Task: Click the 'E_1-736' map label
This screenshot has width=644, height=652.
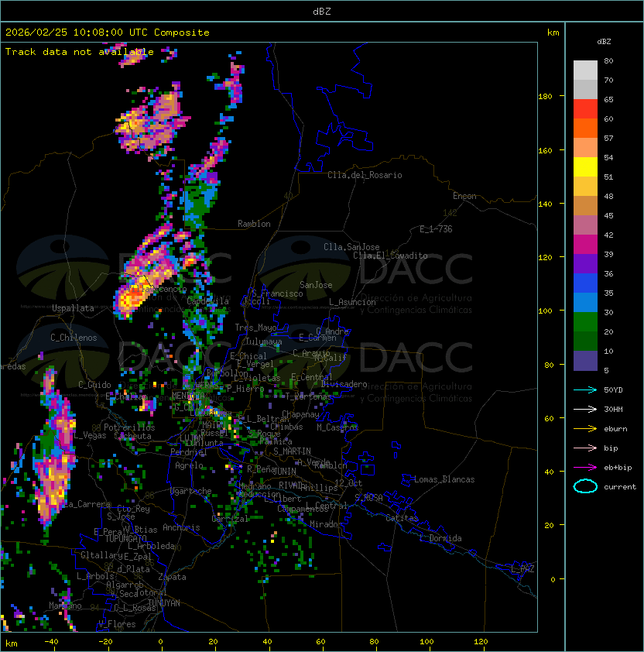Action: [x=436, y=229]
